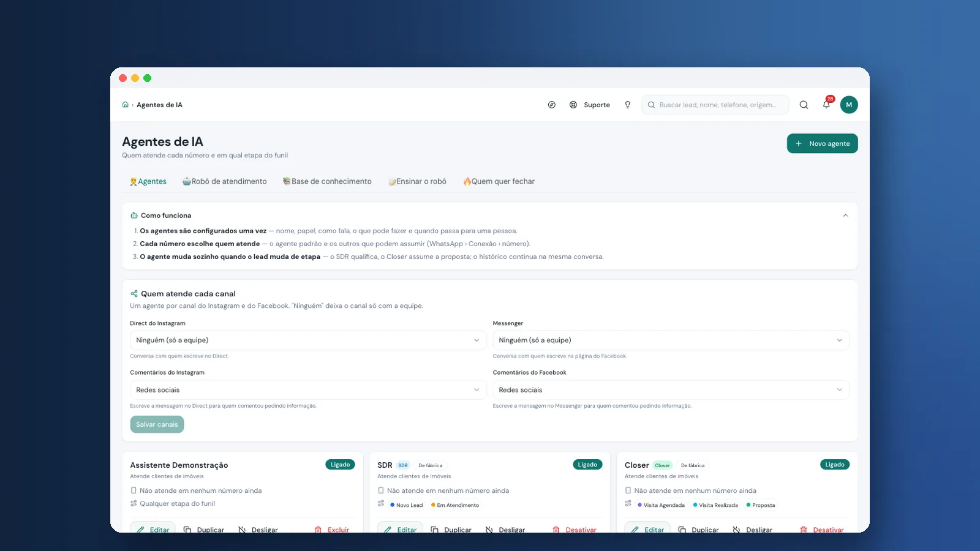Switch to Base de conhecimento tab
Image resolution: width=980 pixels, height=551 pixels.
pyautogui.click(x=327, y=181)
